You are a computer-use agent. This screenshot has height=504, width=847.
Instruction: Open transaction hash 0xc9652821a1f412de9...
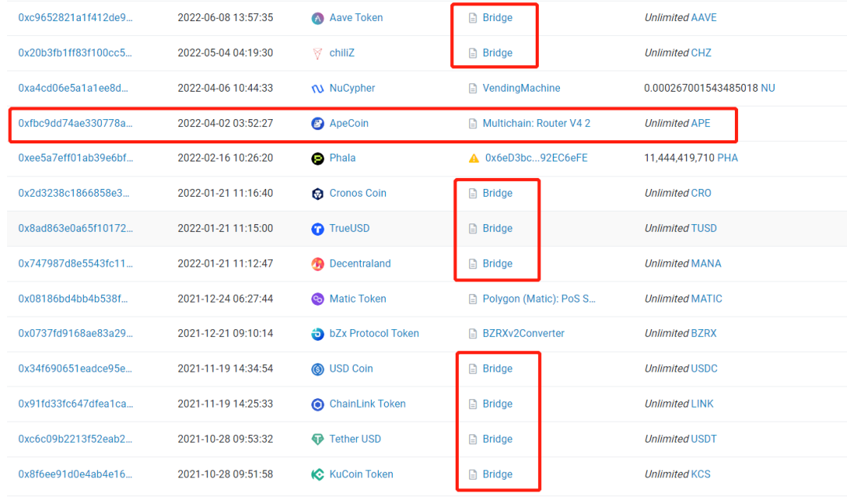[75, 17]
